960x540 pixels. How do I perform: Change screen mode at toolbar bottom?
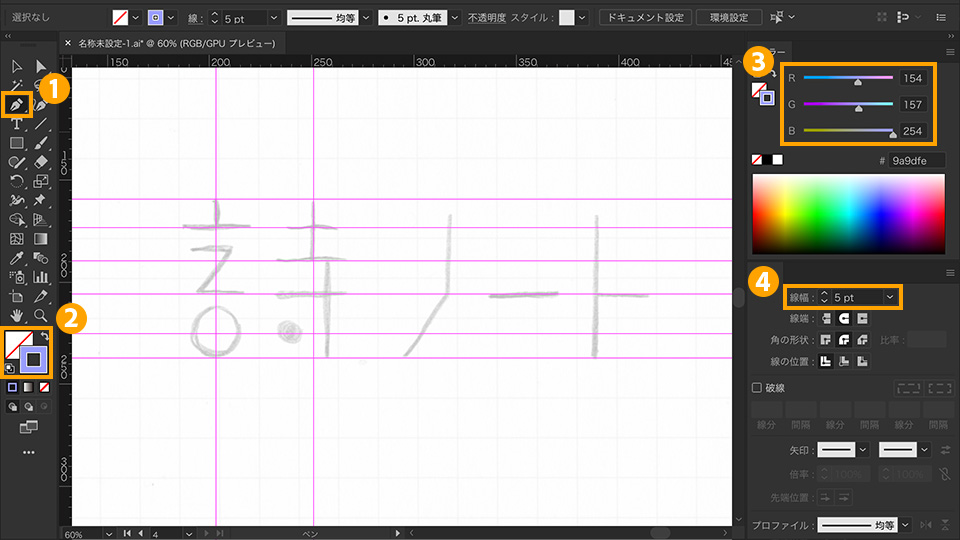[x=29, y=427]
